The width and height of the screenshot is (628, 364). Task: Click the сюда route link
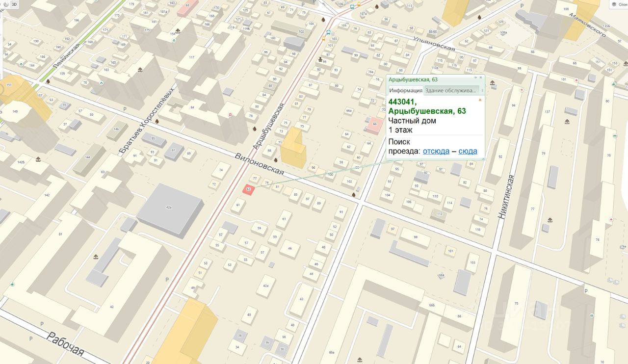pyautogui.click(x=468, y=151)
